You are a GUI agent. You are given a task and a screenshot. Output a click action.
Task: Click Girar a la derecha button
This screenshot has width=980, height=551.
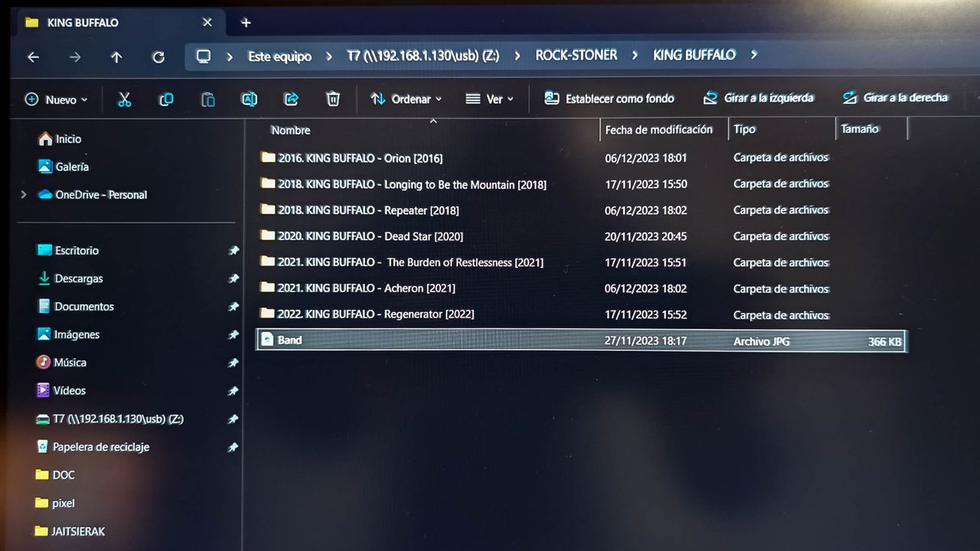(895, 97)
